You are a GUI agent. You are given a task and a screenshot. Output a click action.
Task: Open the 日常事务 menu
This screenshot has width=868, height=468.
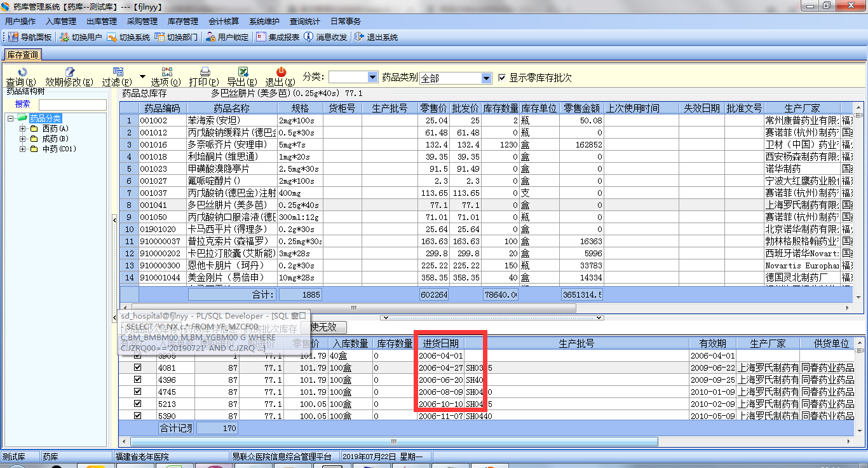346,22
